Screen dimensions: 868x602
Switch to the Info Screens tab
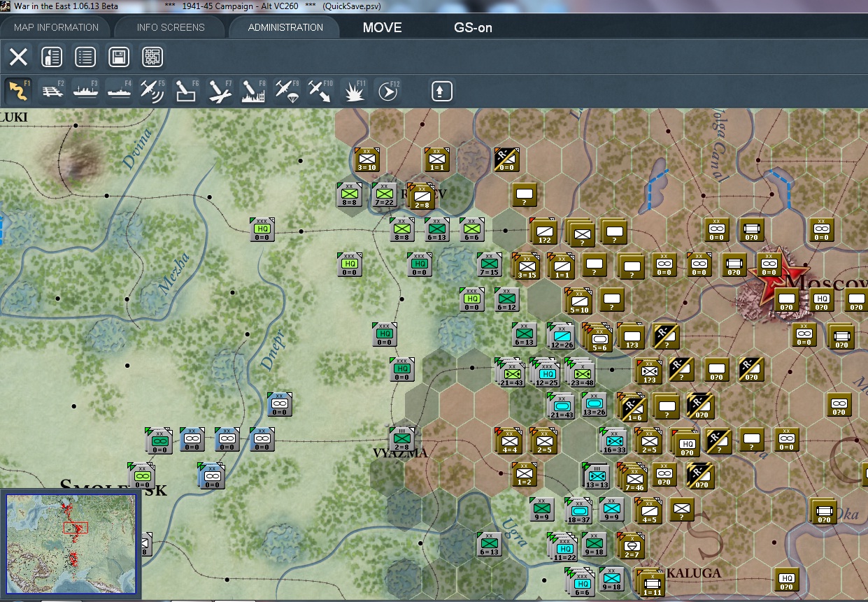coord(171,27)
